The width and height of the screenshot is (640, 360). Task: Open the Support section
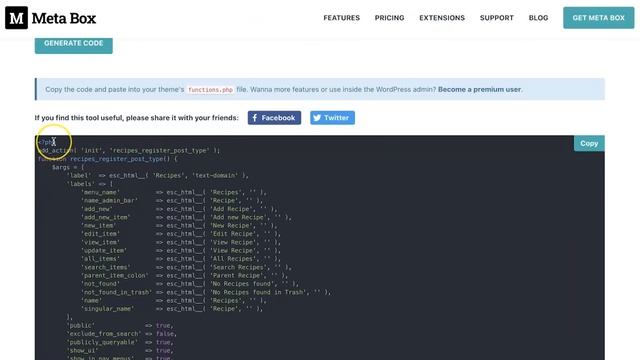coord(497,18)
